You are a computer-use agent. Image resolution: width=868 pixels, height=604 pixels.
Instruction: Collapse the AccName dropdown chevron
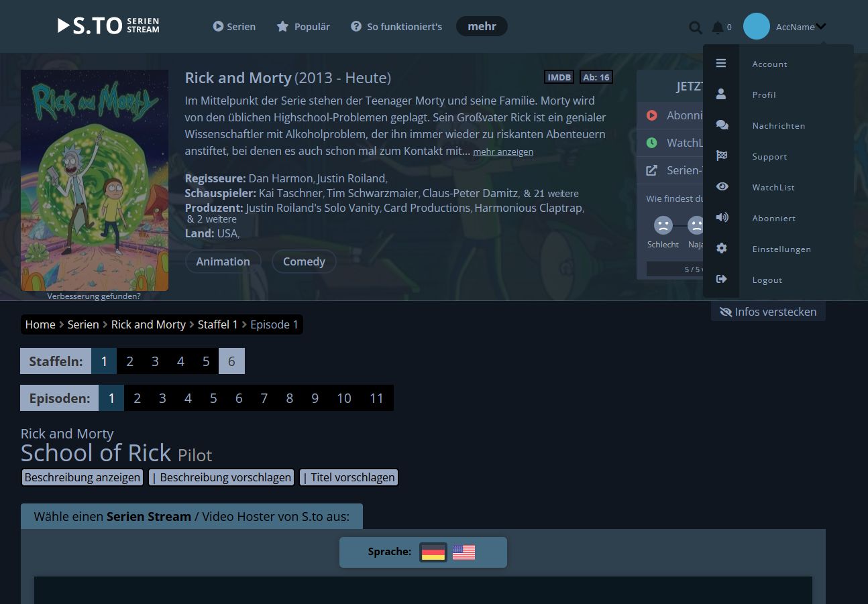(821, 27)
